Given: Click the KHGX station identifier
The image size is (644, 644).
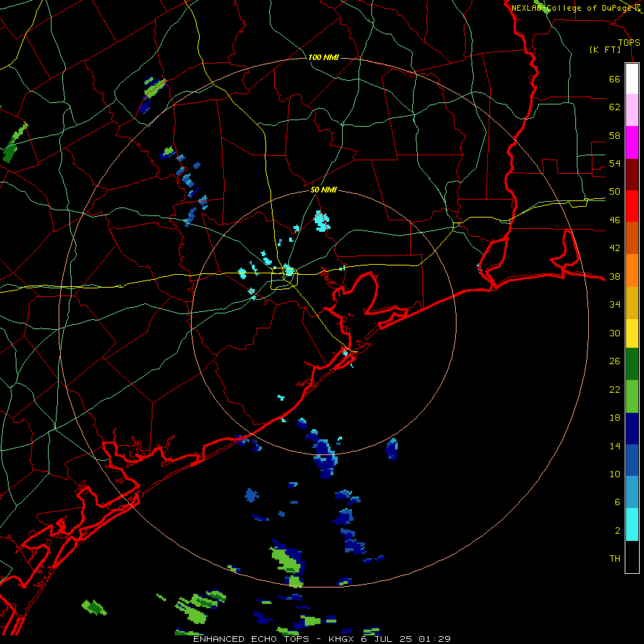Looking at the screenshot, I should pos(343,639).
